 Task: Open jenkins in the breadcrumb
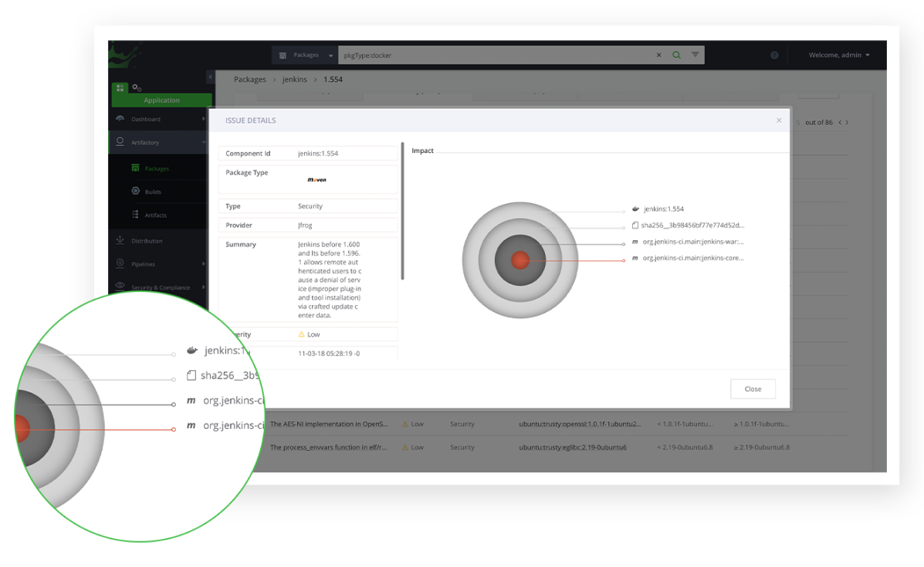(294, 79)
